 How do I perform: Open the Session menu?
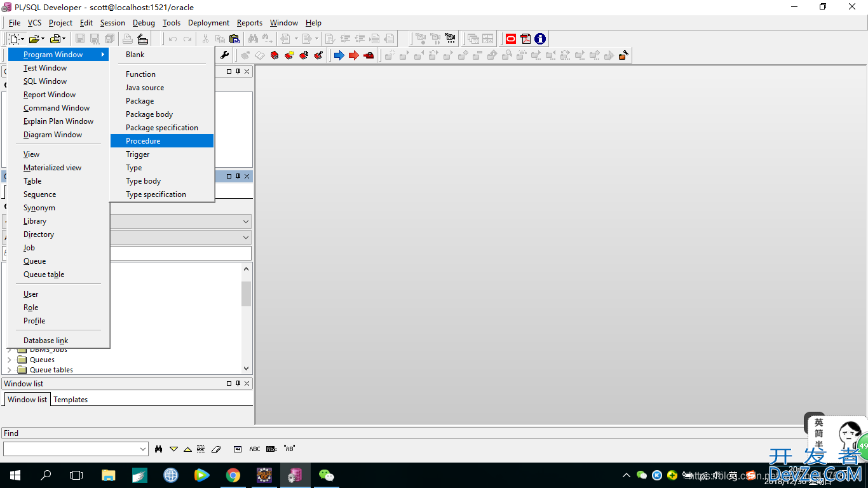click(x=112, y=23)
